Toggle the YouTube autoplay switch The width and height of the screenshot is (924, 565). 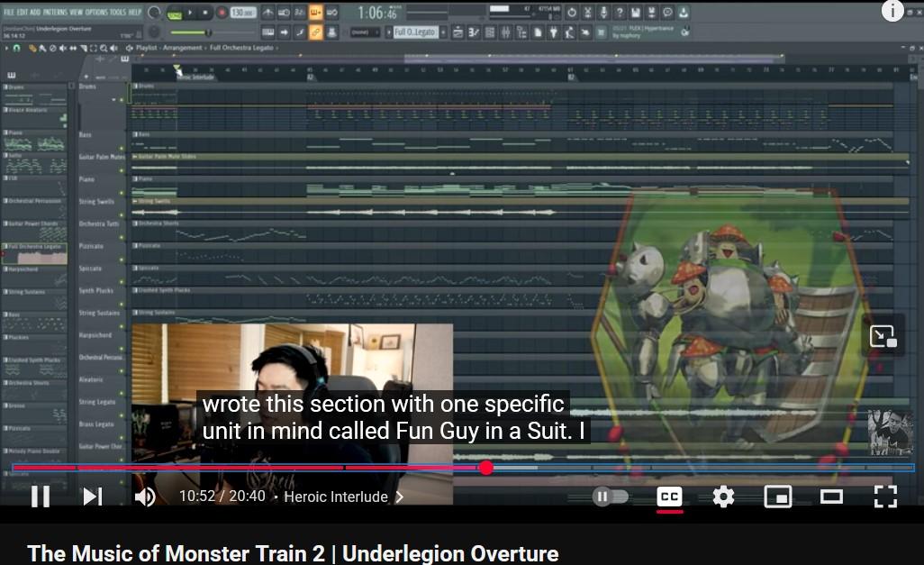point(610,497)
